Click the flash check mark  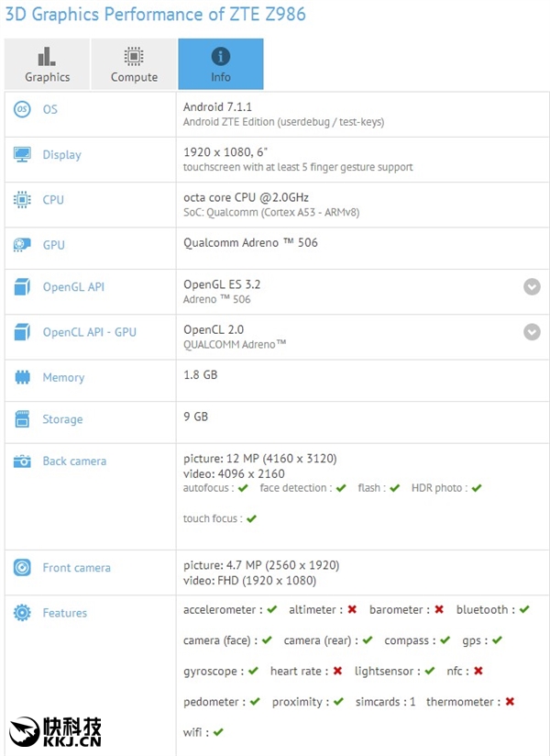[395, 488]
